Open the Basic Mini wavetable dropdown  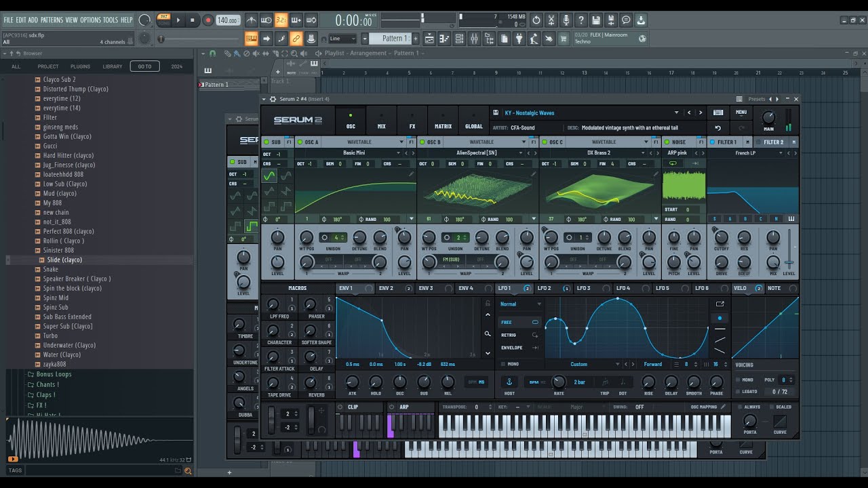397,153
